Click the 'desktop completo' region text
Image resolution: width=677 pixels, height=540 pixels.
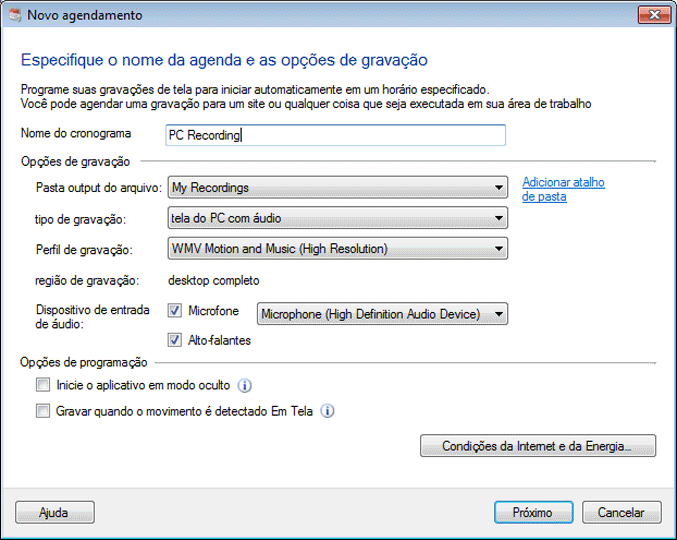[x=215, y=281]
